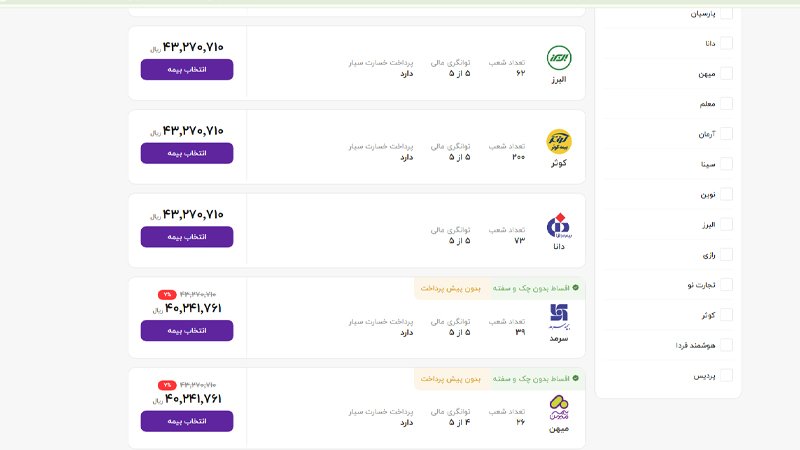800x450 pixels.
Task: Toggle the تجارت نو filter checkbox
Action: (726, 284)
